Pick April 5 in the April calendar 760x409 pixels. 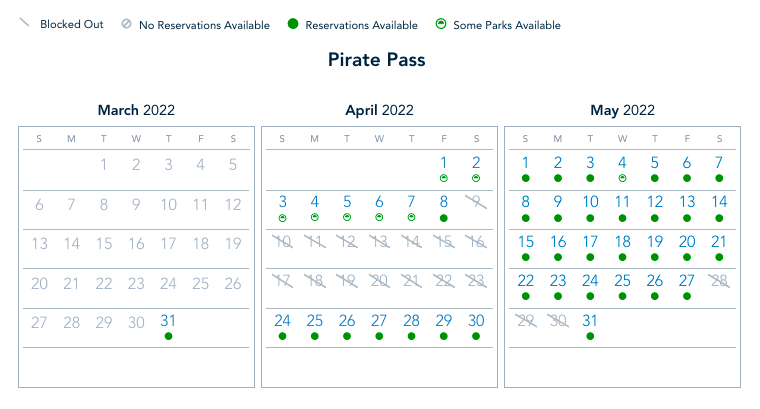(347, 202)
